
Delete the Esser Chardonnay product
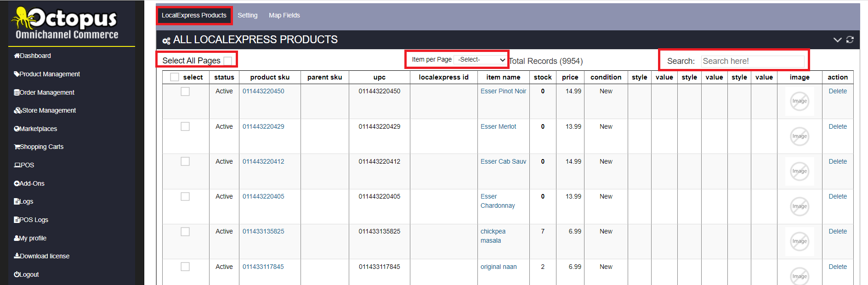[x=838, y=196]
